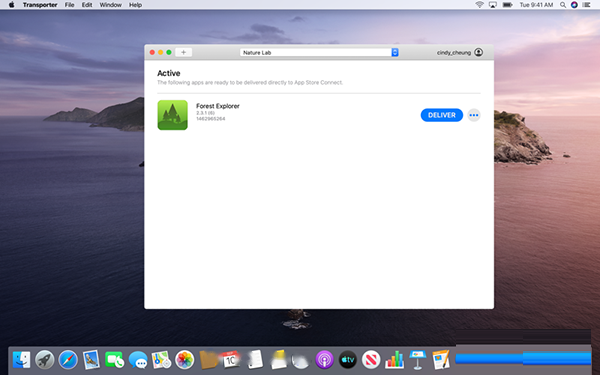Screen dimensions: 600x375
Task: Click the Tue 9:41 AM clock
Action: point(536,5)
